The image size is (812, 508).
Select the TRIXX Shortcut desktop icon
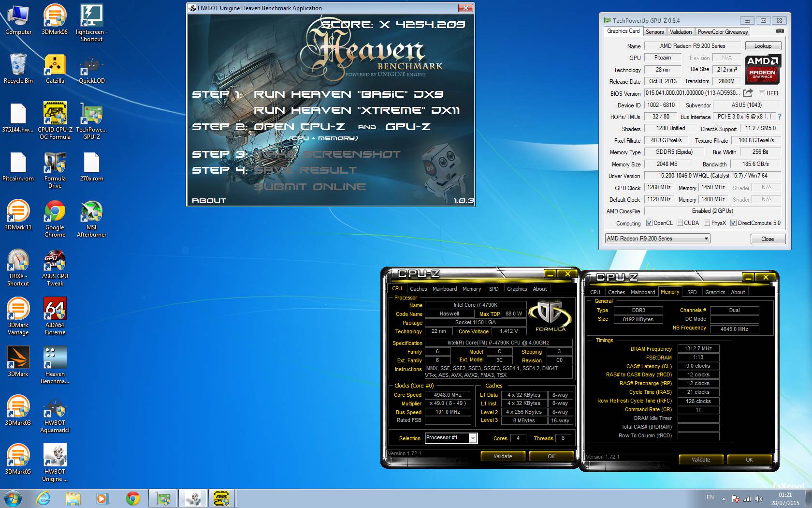18,268
